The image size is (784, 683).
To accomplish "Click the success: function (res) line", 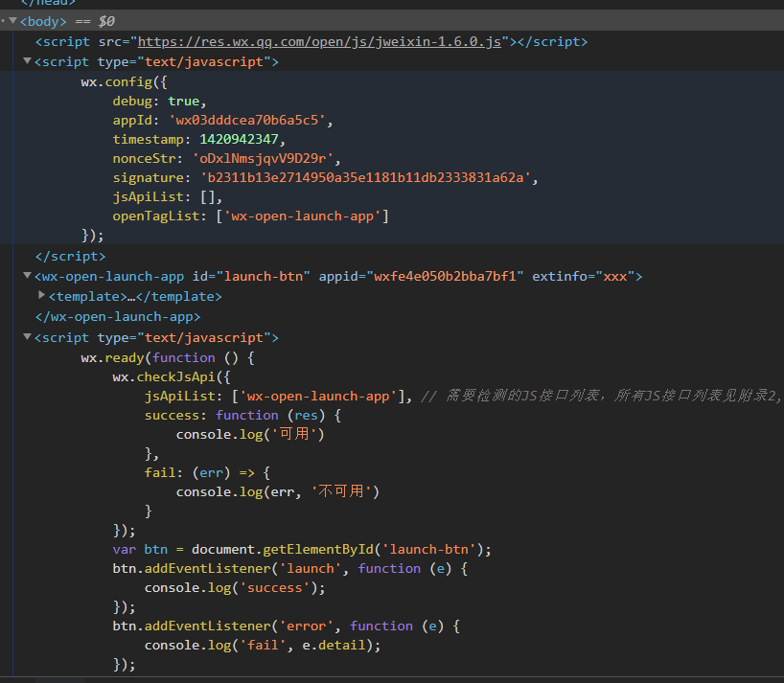I will [x=243, y=416].
